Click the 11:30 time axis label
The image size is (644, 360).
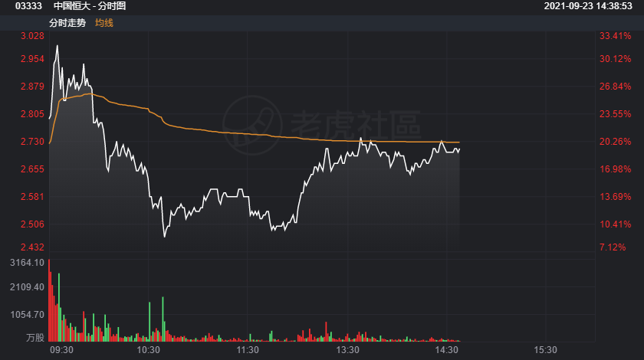coord(248,350)
